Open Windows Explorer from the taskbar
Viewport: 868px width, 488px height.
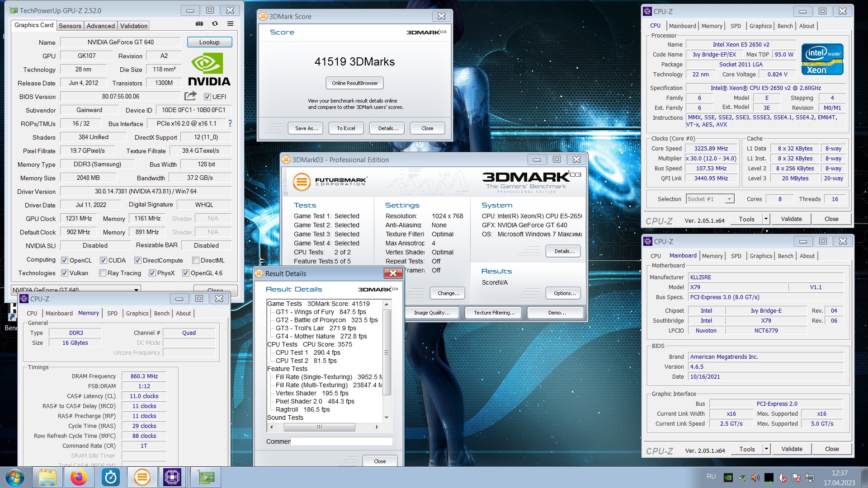(47, 477)
